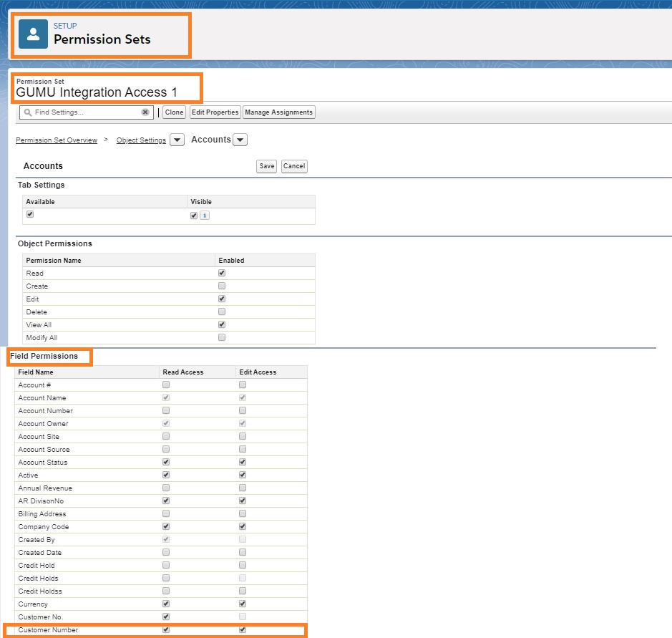Click inside the Find Settings field

87,112
